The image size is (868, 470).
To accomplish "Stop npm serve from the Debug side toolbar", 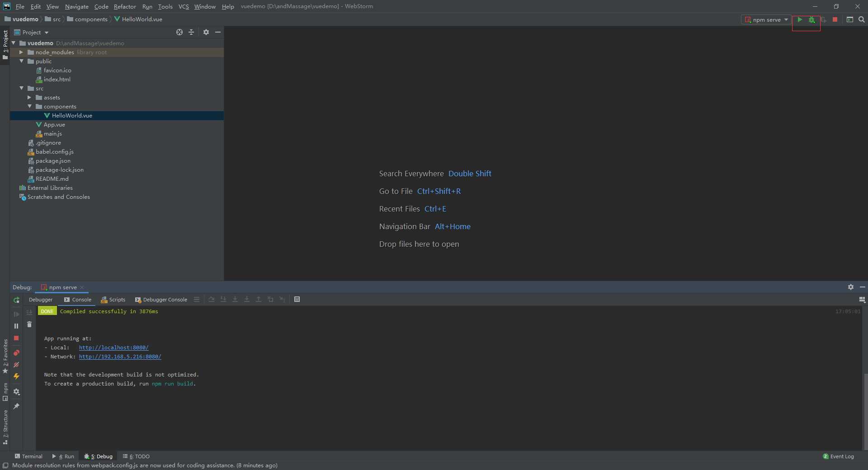I will 16,338.
